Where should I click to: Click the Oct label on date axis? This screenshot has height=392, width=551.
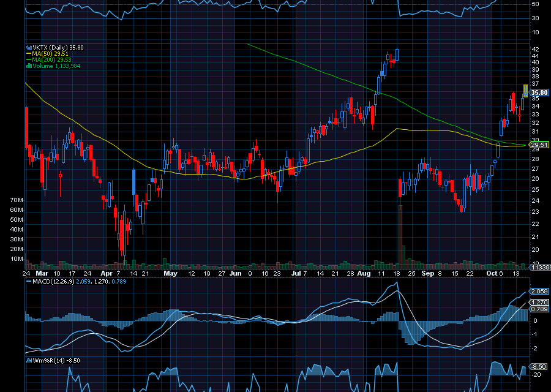pyautogui.click(x=492, y=273)
